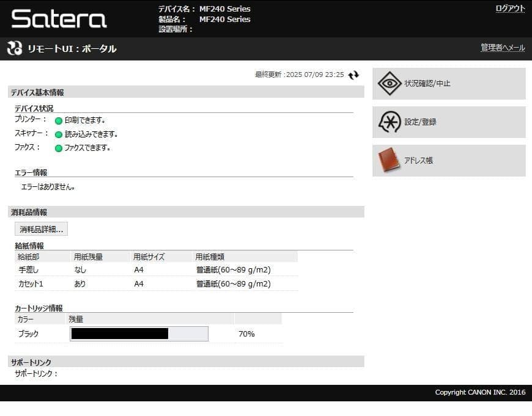Click the swirl icon beside リモートUI：ポータル
Viewport: 532px width, 416px height.
pos(15,49)
